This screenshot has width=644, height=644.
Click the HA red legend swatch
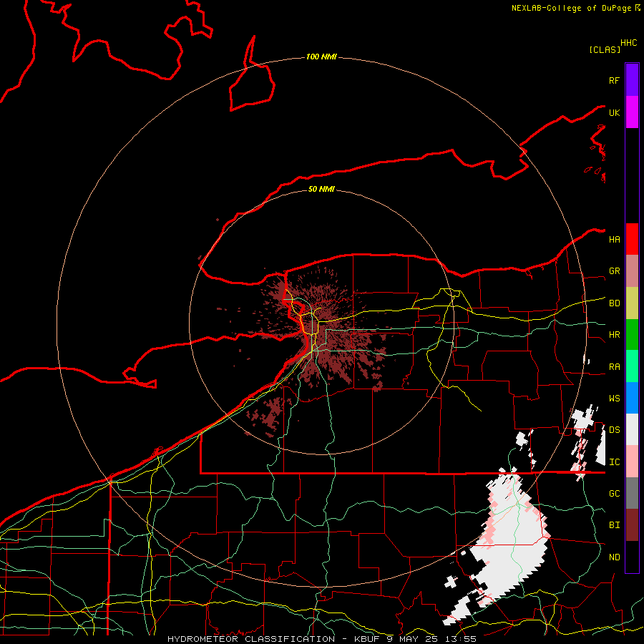coord(632,239)
